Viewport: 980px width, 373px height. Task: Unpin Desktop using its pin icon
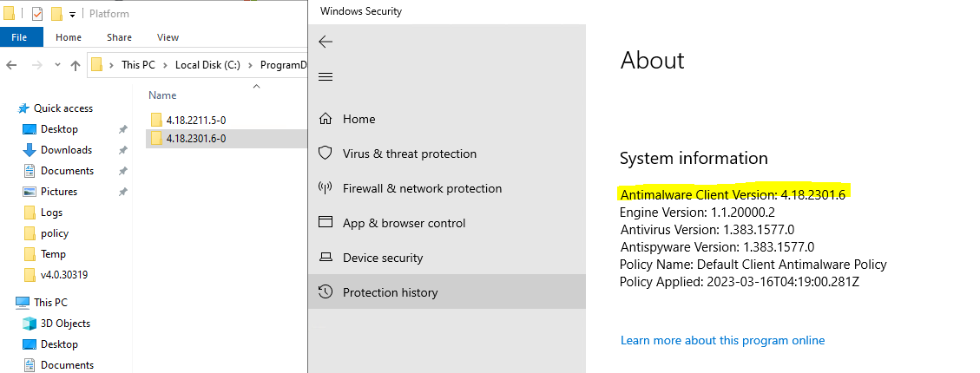pyautogui.click(x=123, y=129)
